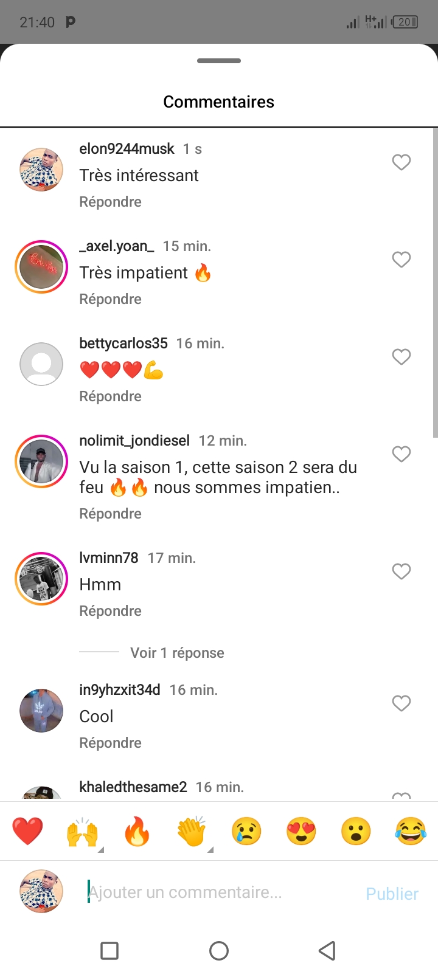Like elon9244musk's comment
The width and height of the screenshot is (438, 980).
point(401,162)
